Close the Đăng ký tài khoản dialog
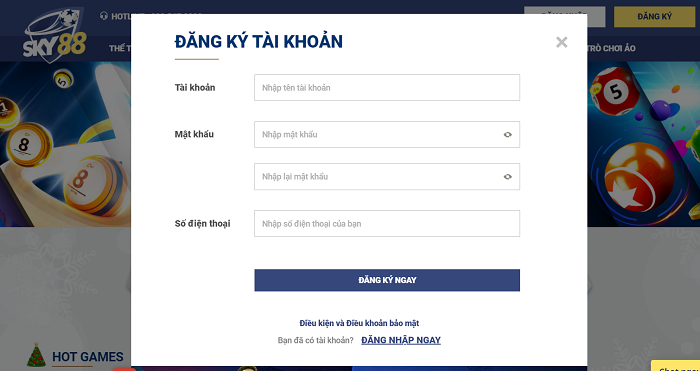 tap(562, 42)
